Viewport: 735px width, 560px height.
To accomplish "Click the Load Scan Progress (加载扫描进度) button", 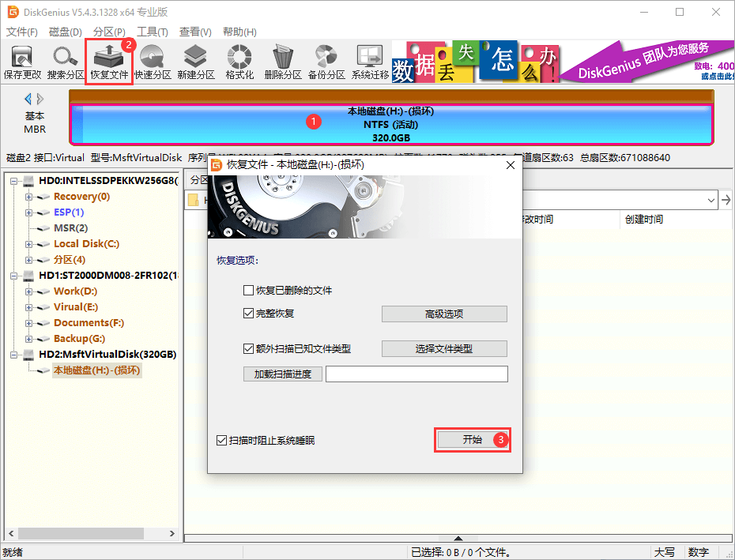I will pos(283,374).
